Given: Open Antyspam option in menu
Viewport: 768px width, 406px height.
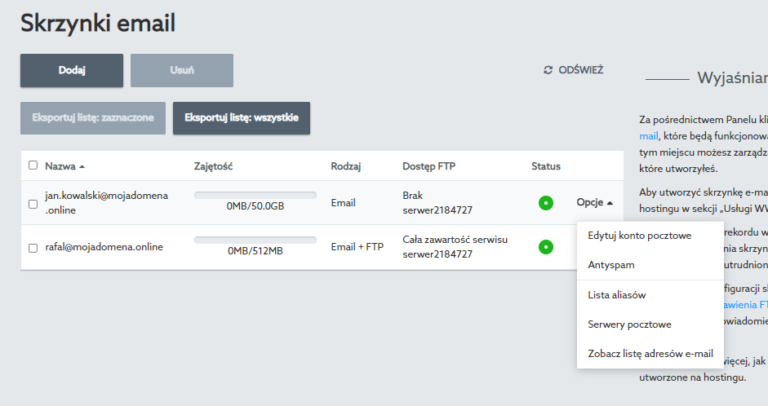Looking at the screenshot, I should tap(611, 265).
